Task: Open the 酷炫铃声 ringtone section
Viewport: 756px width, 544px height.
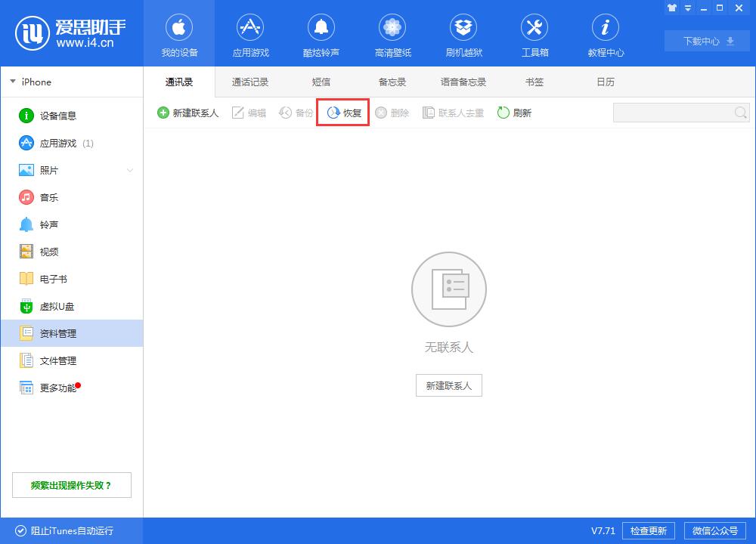Action: [x=321, y=34]
